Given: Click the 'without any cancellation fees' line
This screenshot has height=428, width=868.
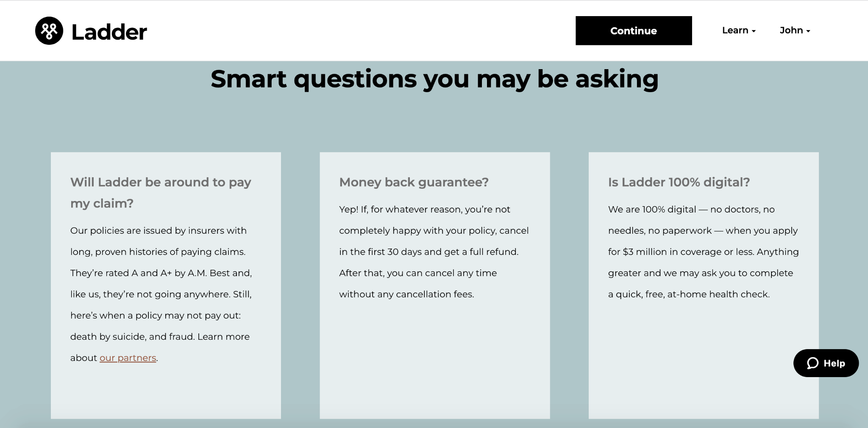Looking at the screenshot, I should pos(406,294).
